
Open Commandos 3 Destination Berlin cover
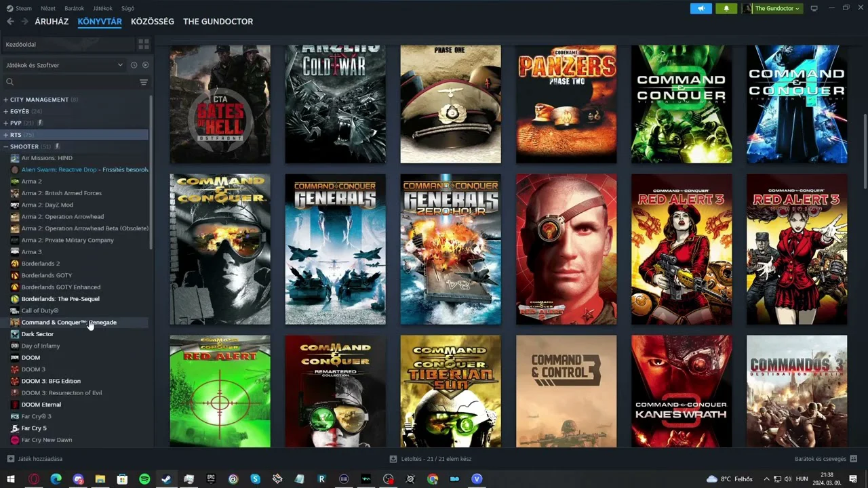click(797, 391)
